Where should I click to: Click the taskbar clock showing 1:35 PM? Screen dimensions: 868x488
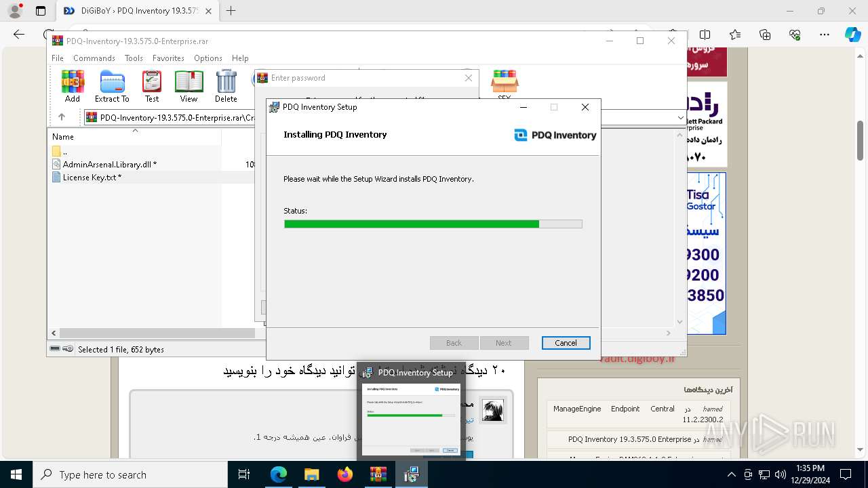(810, 474)
